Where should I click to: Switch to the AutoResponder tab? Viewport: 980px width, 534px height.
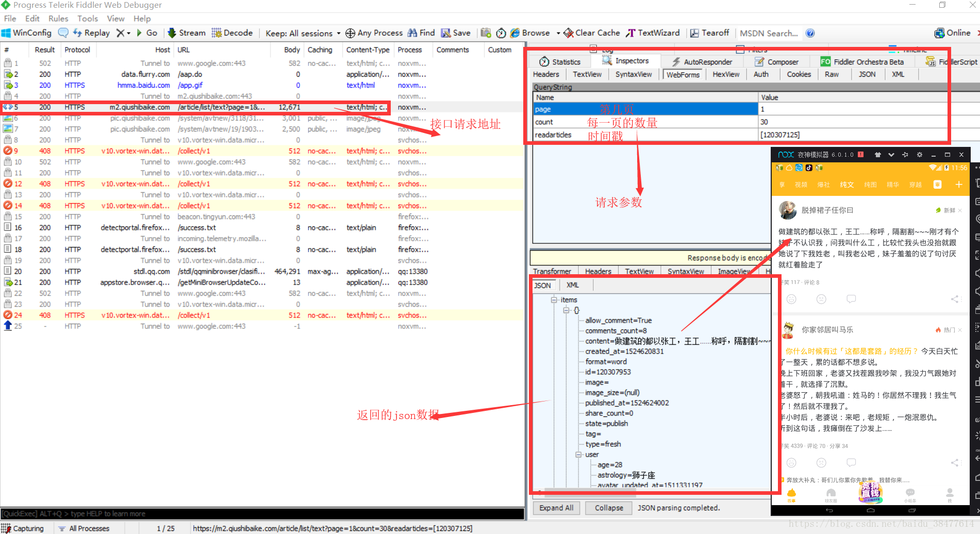pyautogui.click(x=702, y=62)
